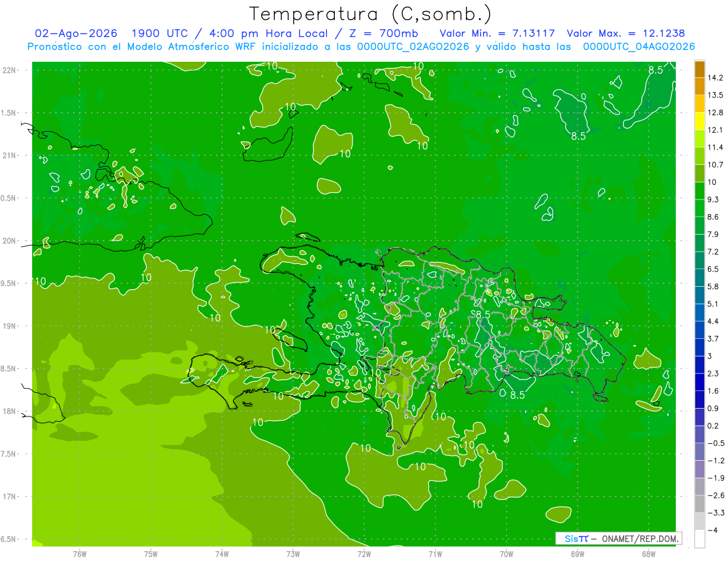Click the '71W' longitude axis label
Viewport: 728px width, 562px height.
pos(435,554)
